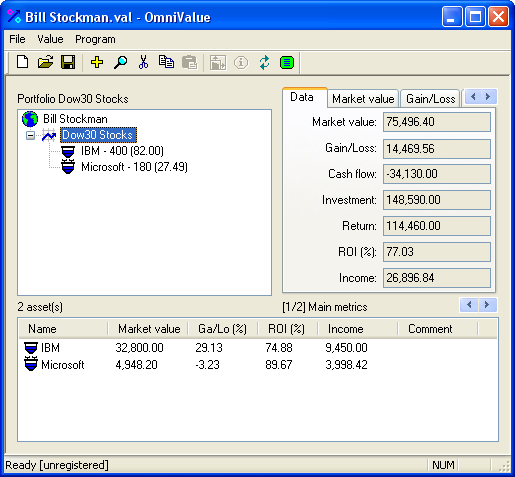Select the Microsoft tree item
The image size is (515, 477).
[x=134, y=167]
